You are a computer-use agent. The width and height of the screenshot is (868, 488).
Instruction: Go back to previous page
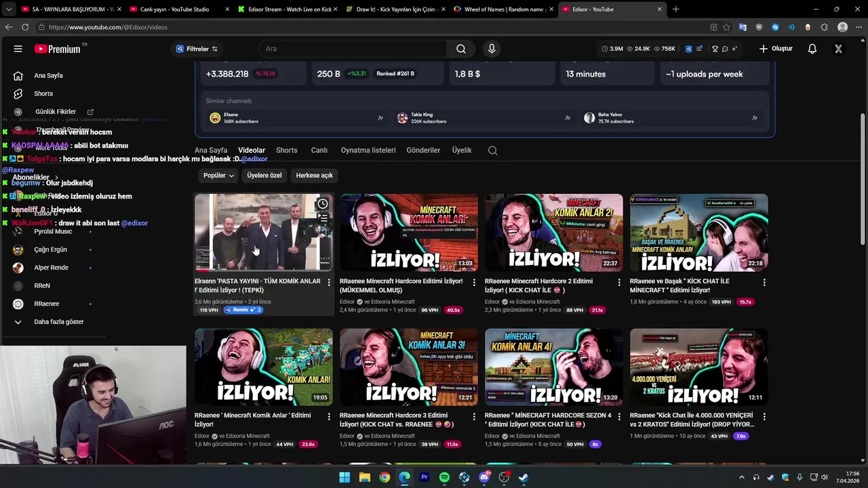click(x=9, y=27)
